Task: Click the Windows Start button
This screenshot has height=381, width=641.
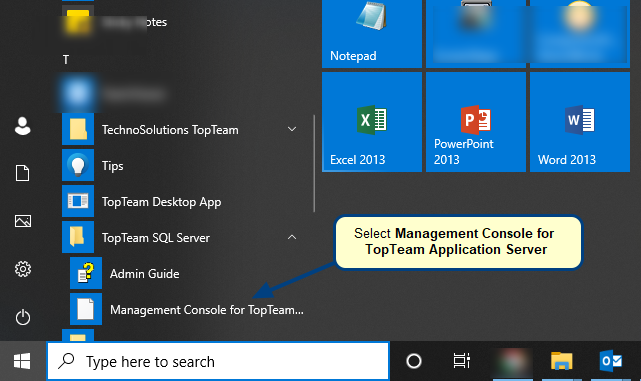Action: (22, 361)
